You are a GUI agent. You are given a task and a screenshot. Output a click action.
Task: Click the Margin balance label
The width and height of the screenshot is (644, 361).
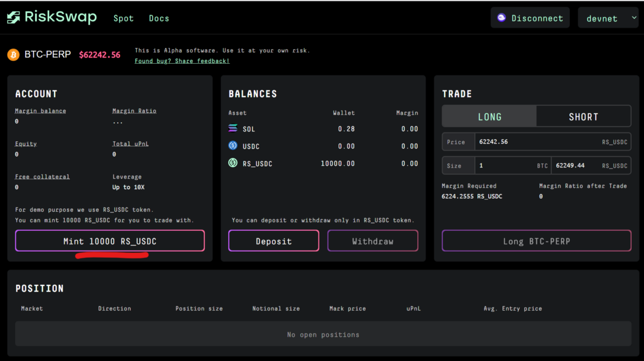[x=40, y=111]
